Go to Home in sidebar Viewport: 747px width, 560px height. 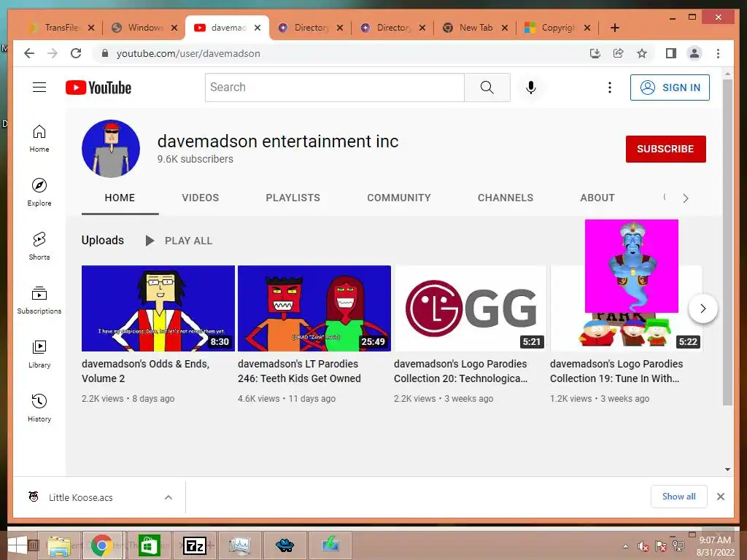pos(39,139)
